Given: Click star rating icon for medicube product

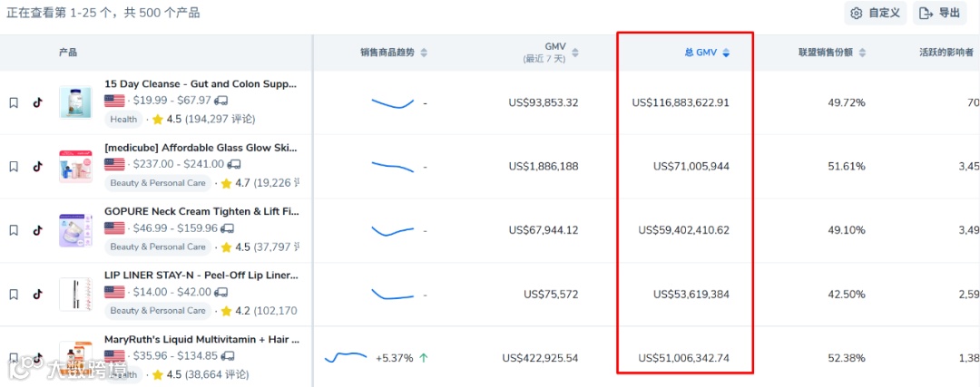Looking at the screenshot, I should tap(226, 183).
